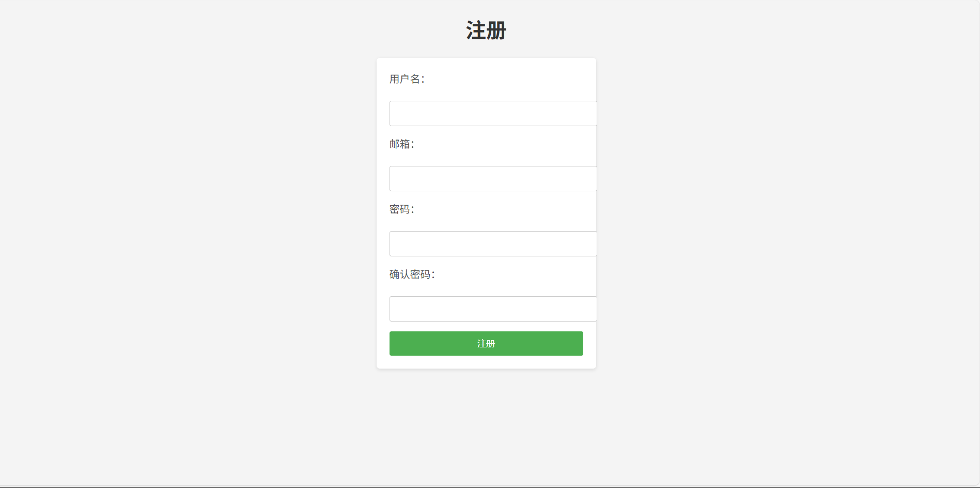
Task: Place cursor in last field above button
Action: [493, 309]
